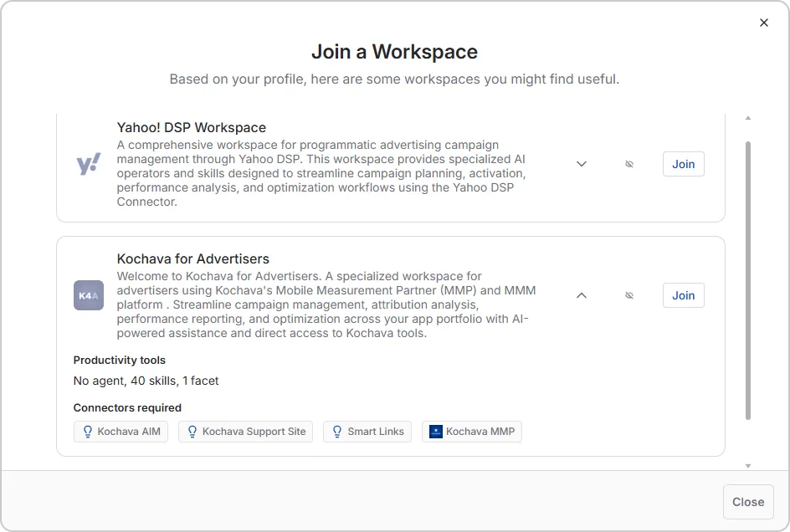Select the Smart Links connector chip

[367, 432]
